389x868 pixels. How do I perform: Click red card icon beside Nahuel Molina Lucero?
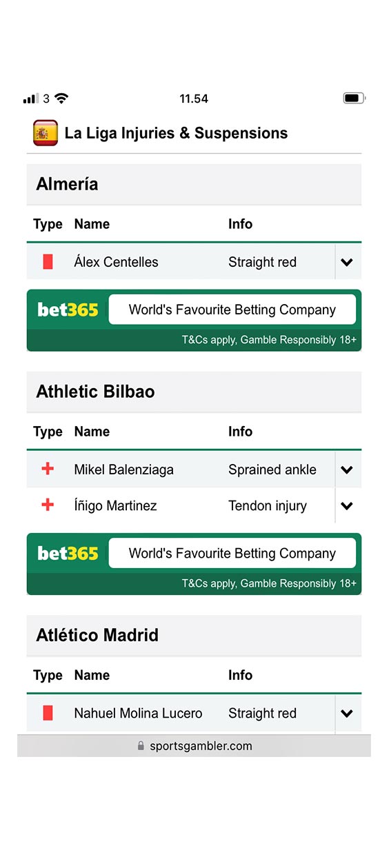48,713
